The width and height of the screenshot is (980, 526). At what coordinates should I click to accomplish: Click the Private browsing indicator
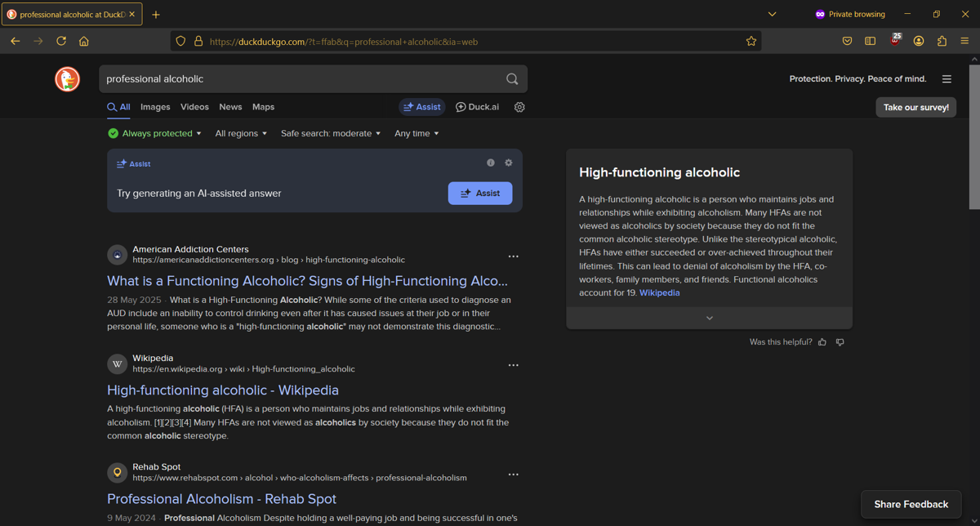pyautogui.click(x=849, y=14)
